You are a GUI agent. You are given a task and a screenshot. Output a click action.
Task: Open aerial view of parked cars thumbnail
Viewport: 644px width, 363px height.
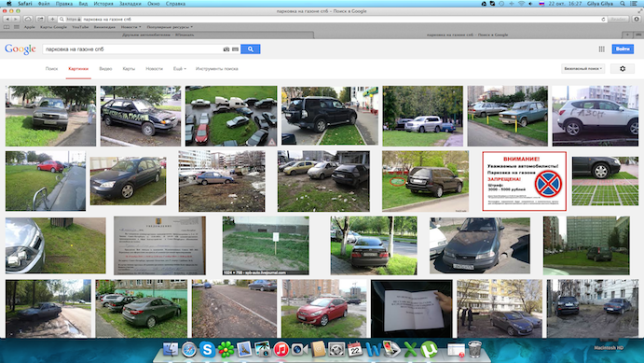(x=231, y=116)
